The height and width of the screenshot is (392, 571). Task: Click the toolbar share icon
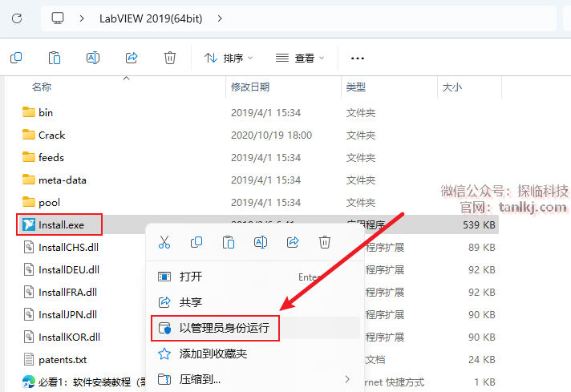tap(132, 58)
